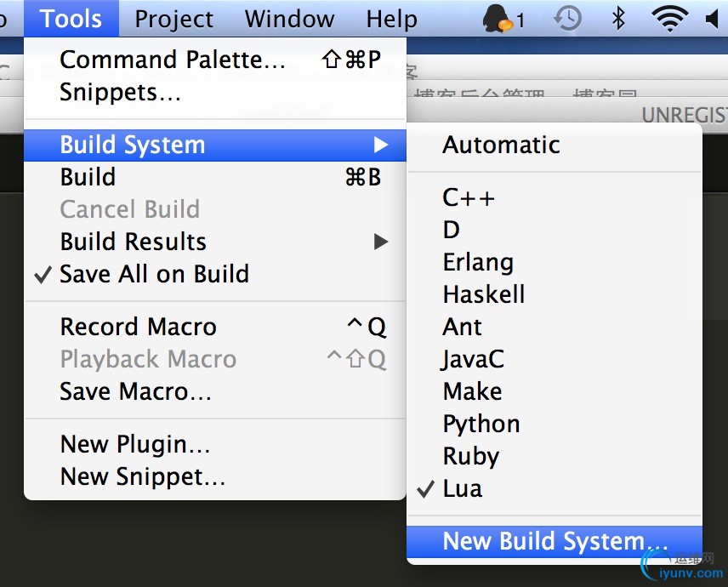Click the Bluetooth status icon
Viewport: 728px width, 587px height.
point(619,18)
